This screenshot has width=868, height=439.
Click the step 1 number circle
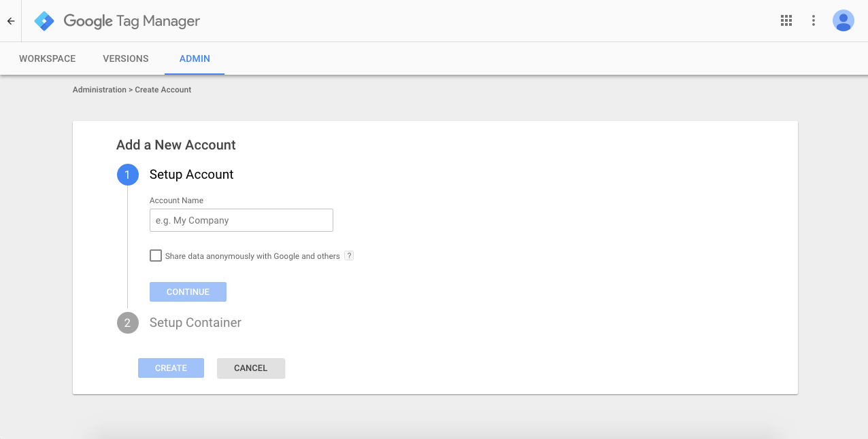click(x=127, y=175)
